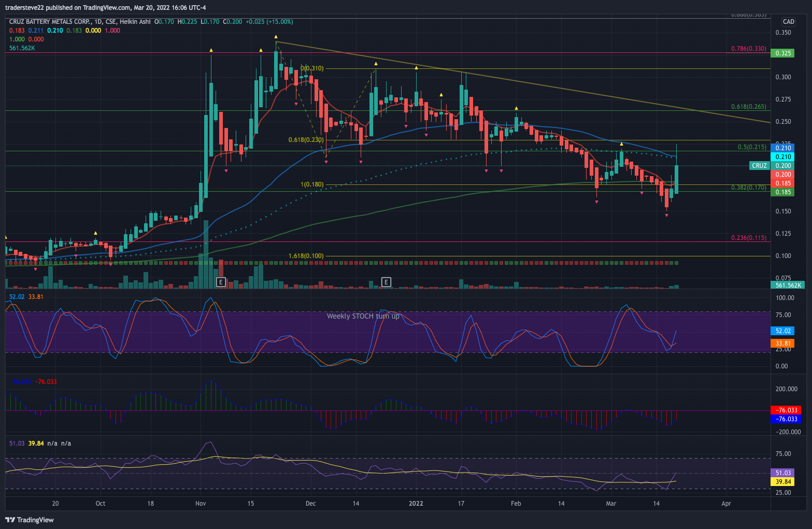Click the Oct label on time axis
Screen dimensions: 812x529
coord(101,504)
